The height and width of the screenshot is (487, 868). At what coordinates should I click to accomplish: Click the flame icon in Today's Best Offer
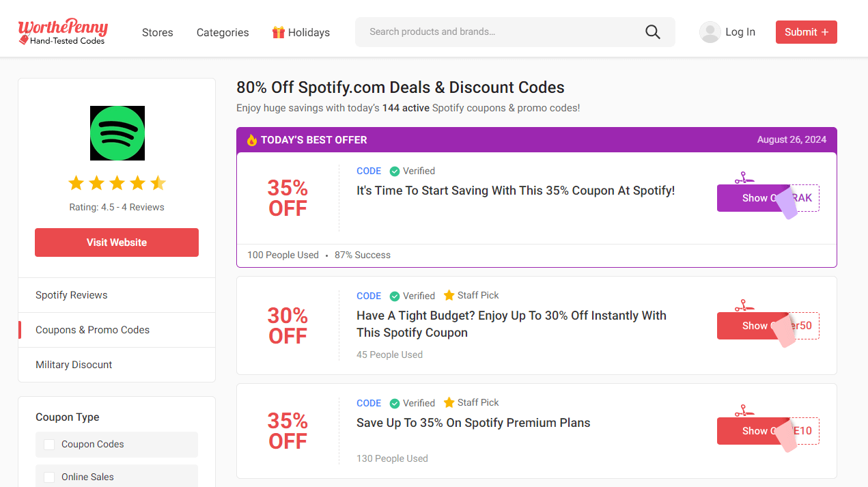[251, 140]
